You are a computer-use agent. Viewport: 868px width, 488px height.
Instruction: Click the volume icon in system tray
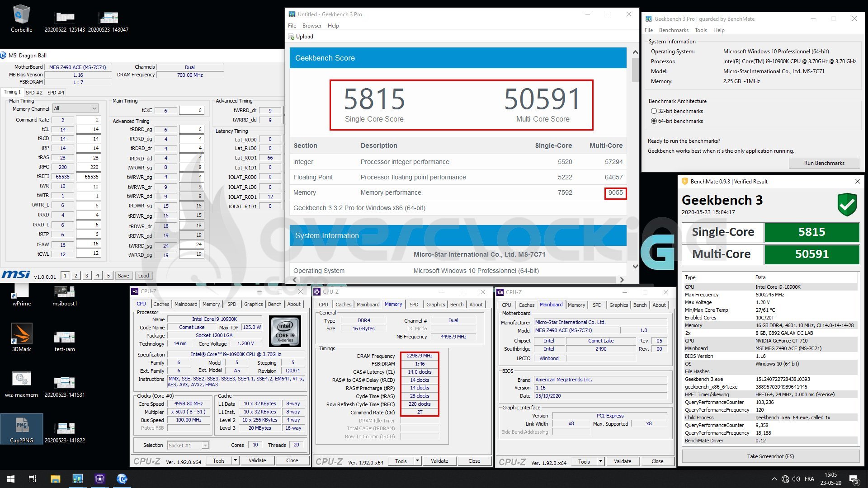(796, 479)
